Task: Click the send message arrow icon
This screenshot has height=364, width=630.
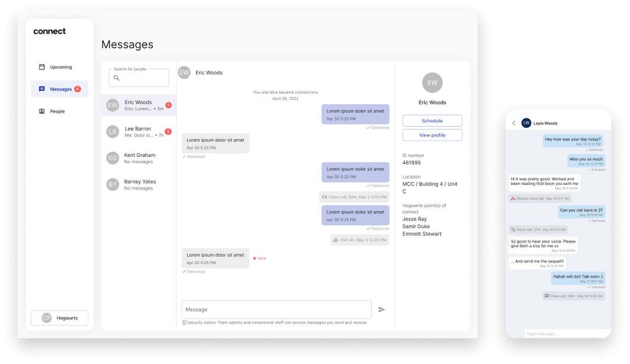Action: pos(382,309)
